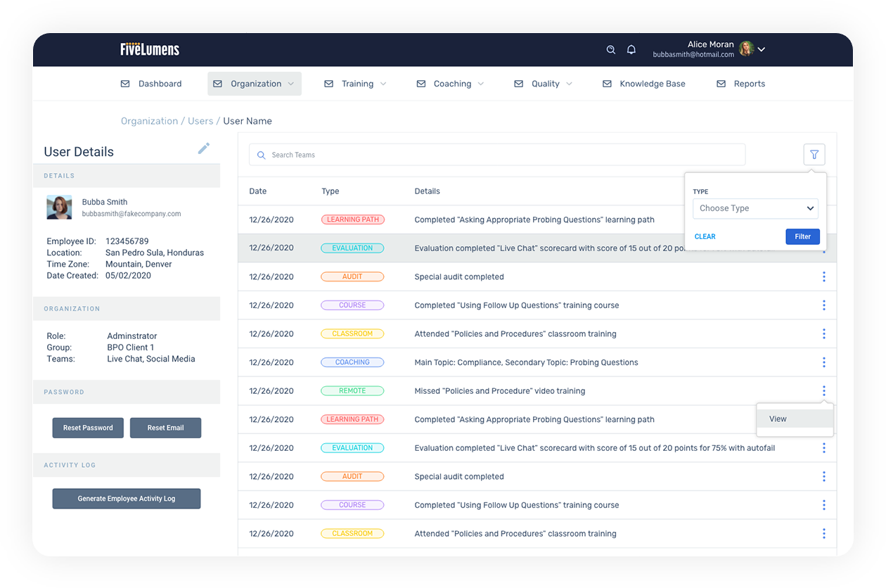Click the envelope icon beside Quality
This screenshot has height=588, width=886.
click(519, 84)
